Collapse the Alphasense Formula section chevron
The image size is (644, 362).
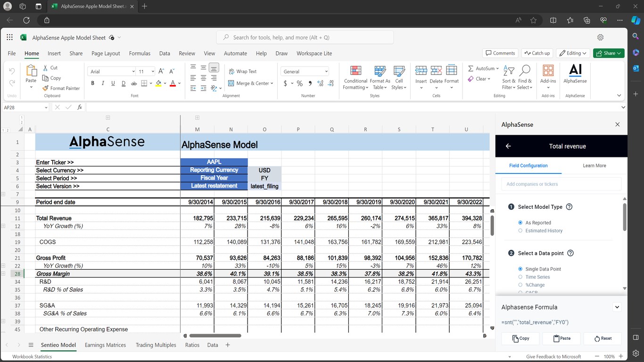(x=617, y=307)
